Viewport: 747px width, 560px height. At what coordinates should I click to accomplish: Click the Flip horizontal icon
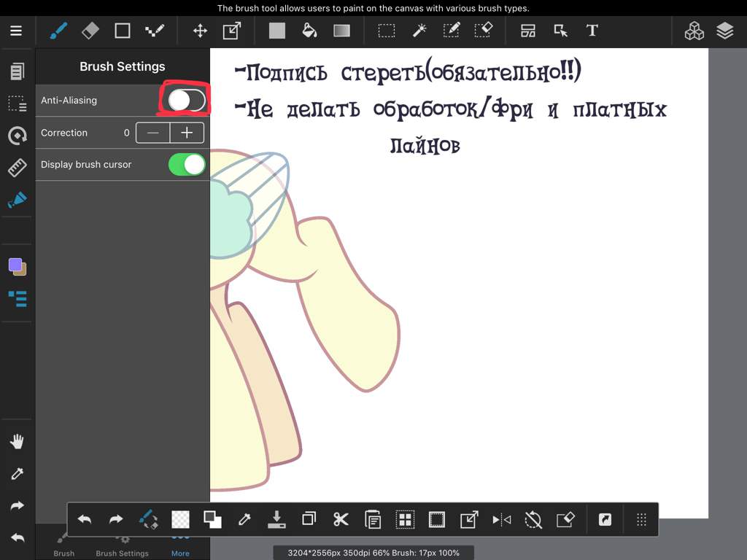point(502,519)
